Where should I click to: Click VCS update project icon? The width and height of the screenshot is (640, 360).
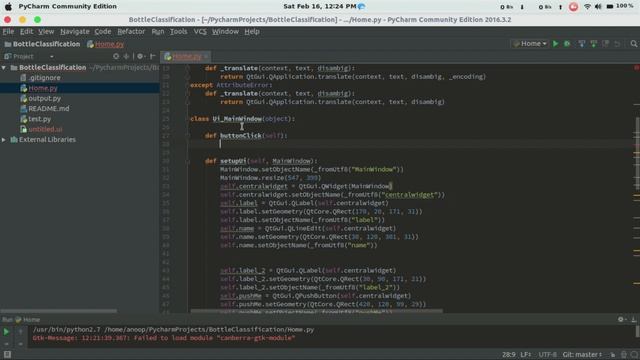click(582, 44)
